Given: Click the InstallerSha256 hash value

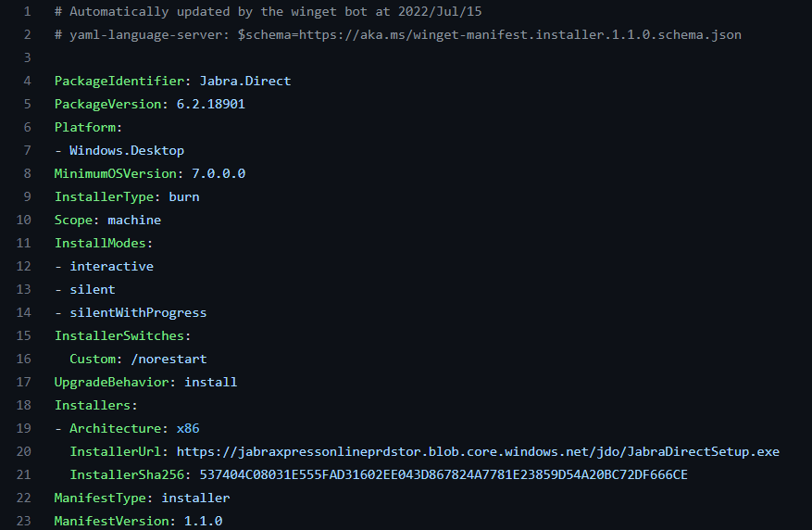Looking at the screenshot, I should [443, 474].
